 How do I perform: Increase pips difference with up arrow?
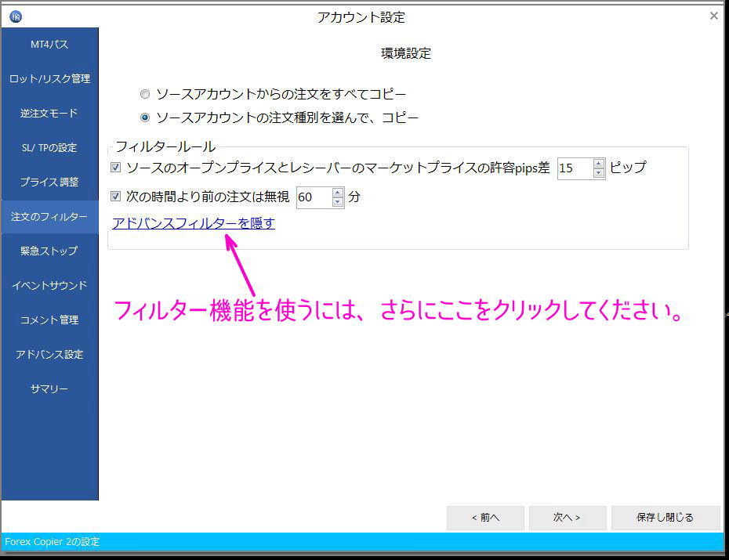(x=599, y=164)
